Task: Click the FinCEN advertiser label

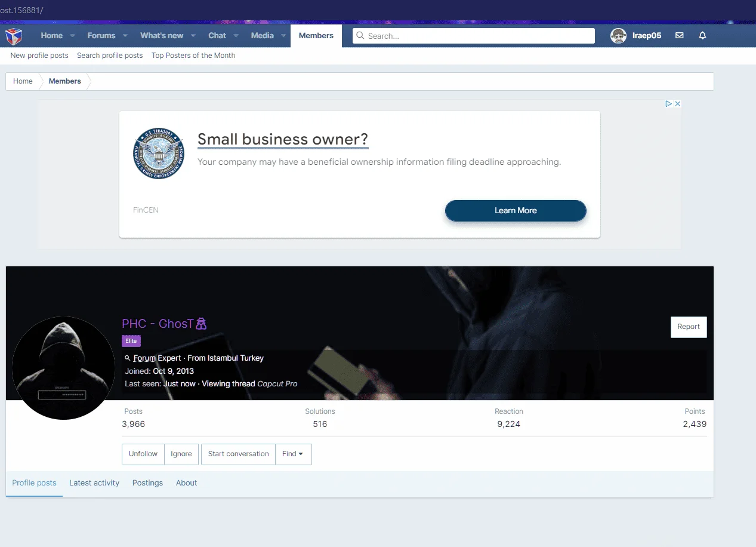Action: coord(146,210)
